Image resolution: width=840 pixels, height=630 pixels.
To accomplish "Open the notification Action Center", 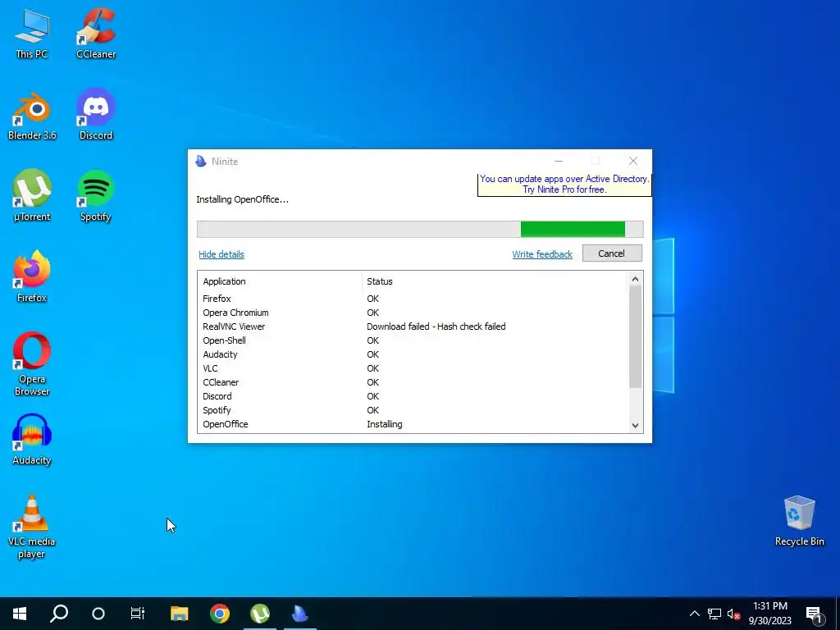I will 815,615.
